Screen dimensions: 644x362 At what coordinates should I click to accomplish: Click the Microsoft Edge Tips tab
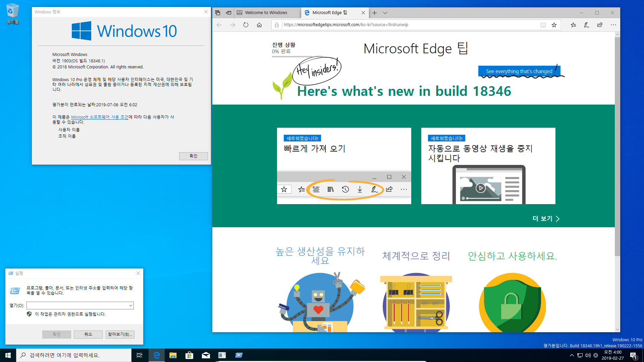[334, 12]
